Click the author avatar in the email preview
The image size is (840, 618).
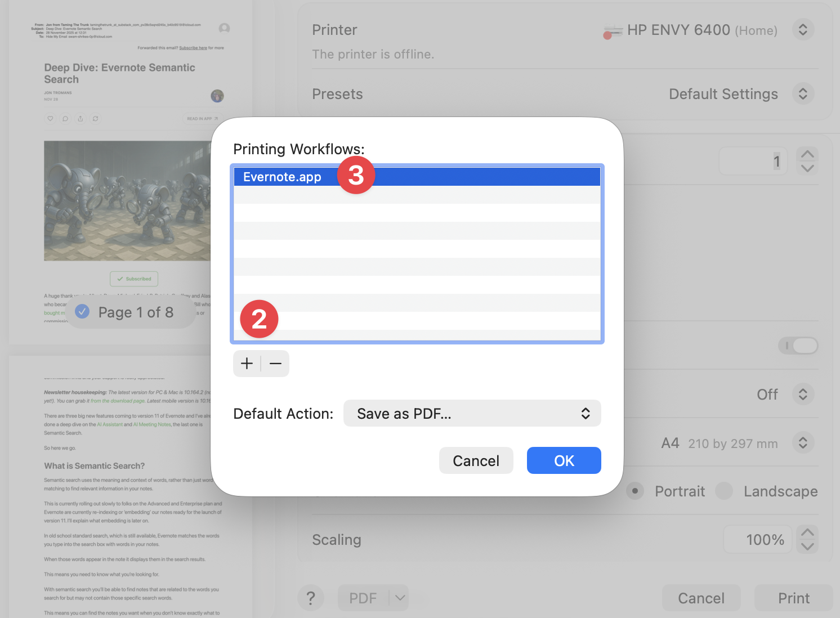pos(217,96)
